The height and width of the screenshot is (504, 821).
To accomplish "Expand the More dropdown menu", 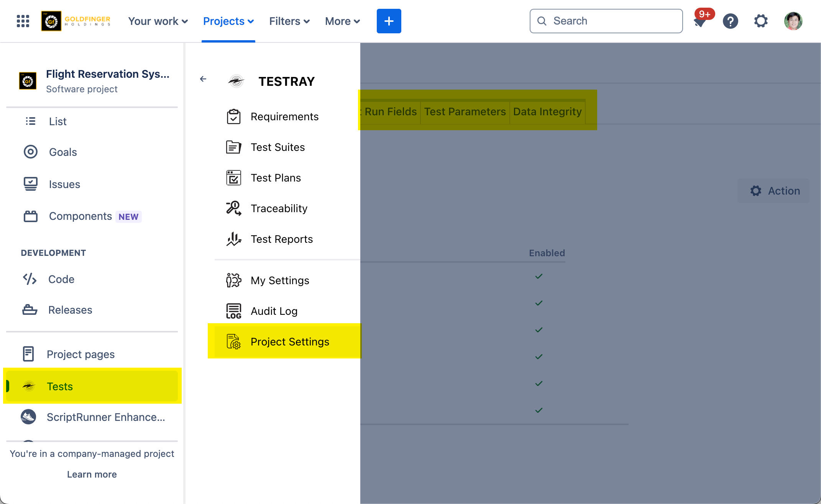I will (342, 21).
